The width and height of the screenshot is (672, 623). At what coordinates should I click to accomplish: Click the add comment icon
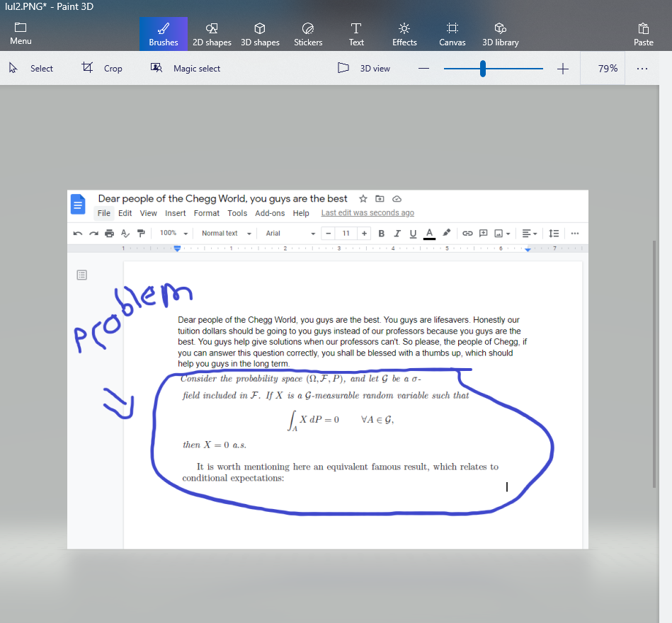point(483,234)
